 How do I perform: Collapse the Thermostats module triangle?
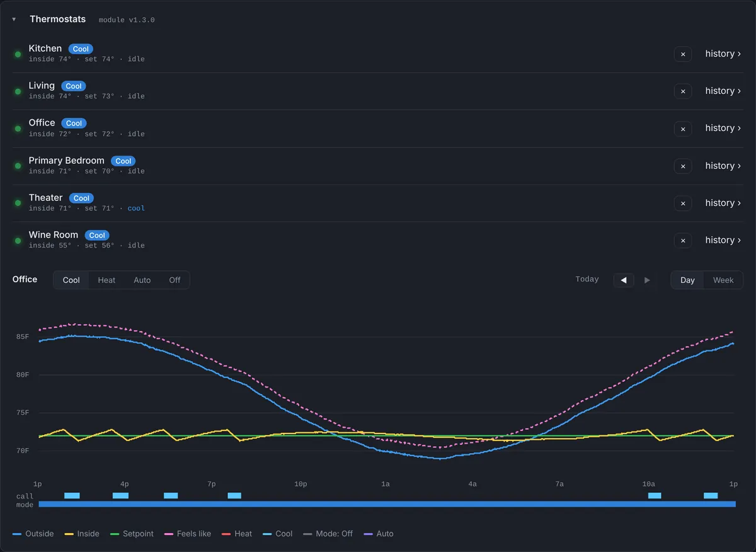click(14, 20)
